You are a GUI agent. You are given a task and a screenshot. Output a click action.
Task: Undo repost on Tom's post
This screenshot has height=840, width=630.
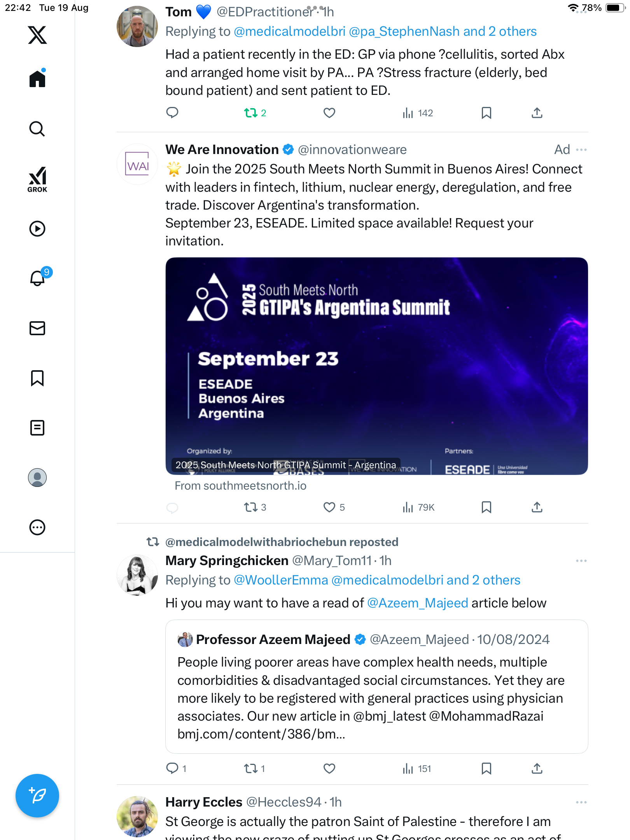pyautogui.click(x=251, y=113)
